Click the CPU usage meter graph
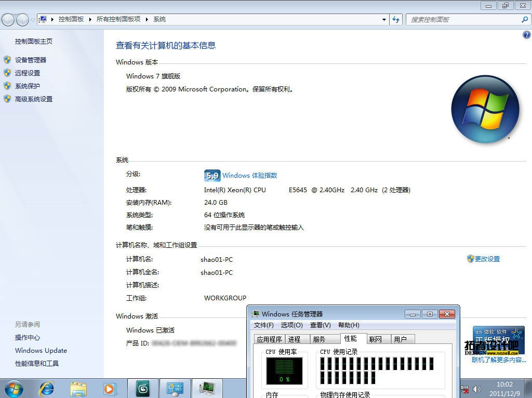Screen dimensions: 532x398 pos(284,370)
